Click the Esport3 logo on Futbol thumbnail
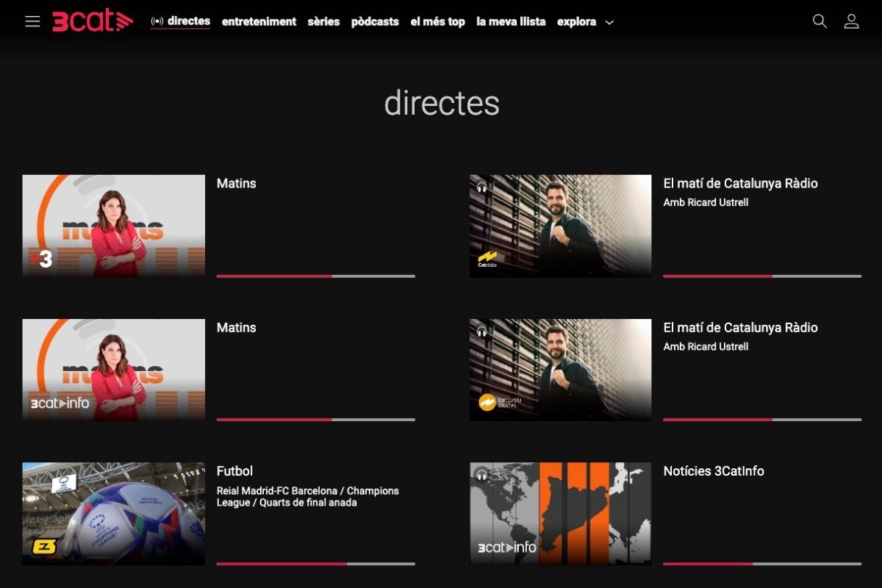882x588 pixels. point(44,547)
